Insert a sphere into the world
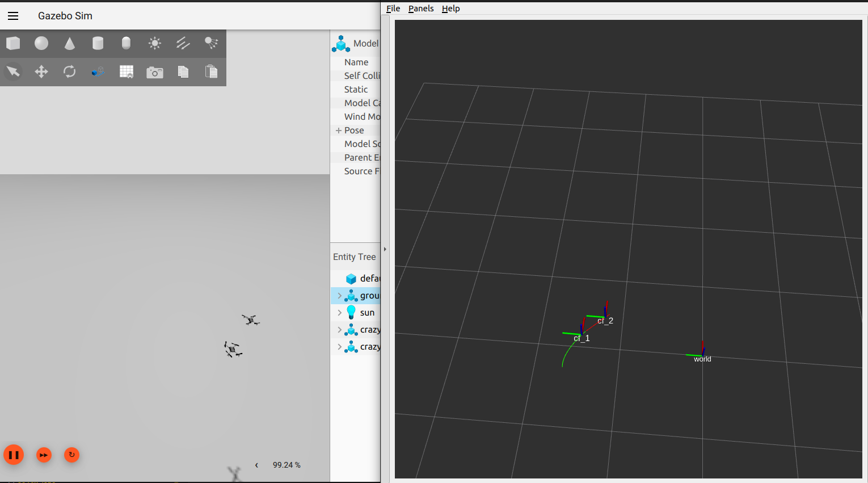The height and width of the screenshot is (483, 868). 40,43
